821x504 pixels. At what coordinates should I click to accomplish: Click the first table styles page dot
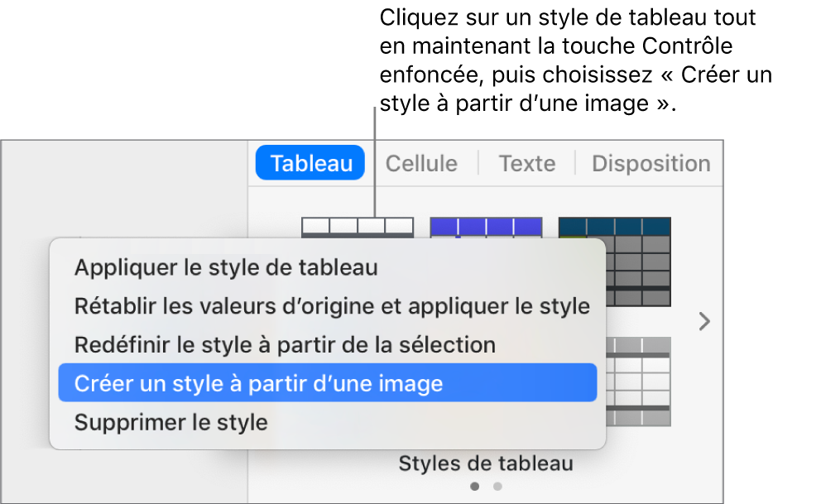(474, 487)
